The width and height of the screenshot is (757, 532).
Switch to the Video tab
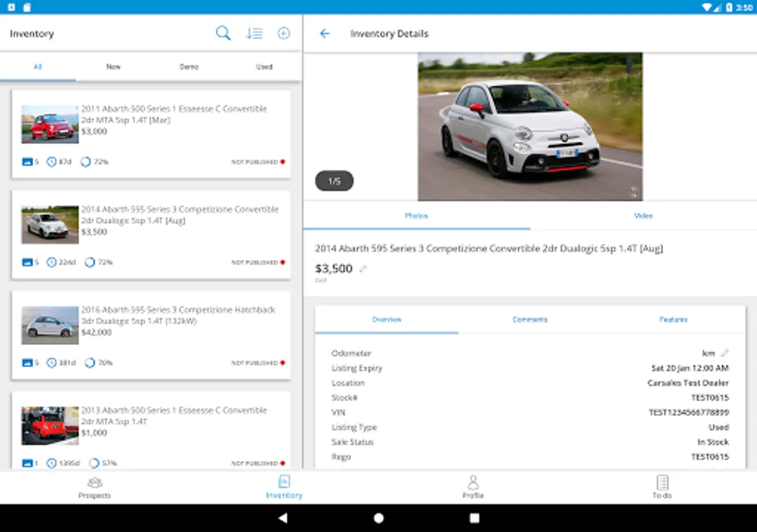pos(643,216)
